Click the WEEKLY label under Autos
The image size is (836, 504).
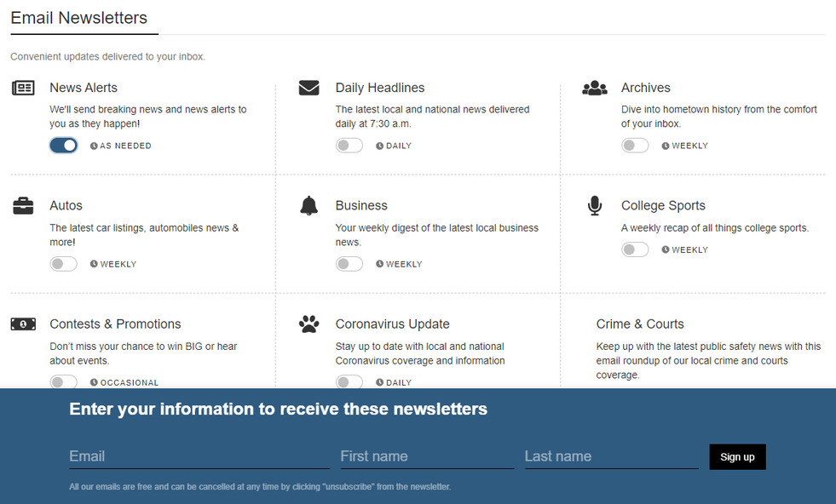(x=118, y=264)
